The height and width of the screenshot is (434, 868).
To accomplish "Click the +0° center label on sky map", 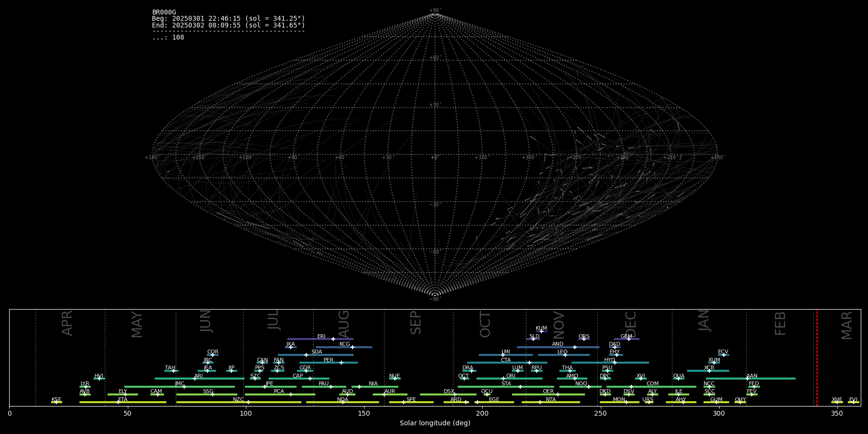I will [435, 158].
